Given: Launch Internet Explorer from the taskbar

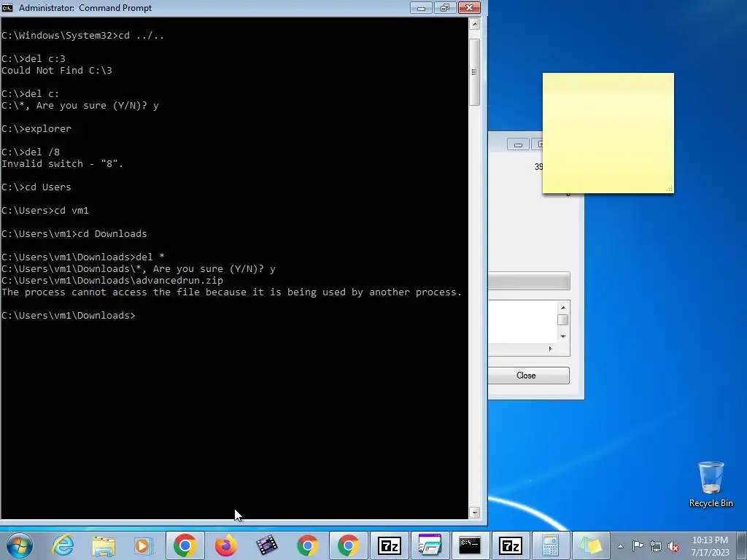Looking at the screenshot, I should pos(63,545).
